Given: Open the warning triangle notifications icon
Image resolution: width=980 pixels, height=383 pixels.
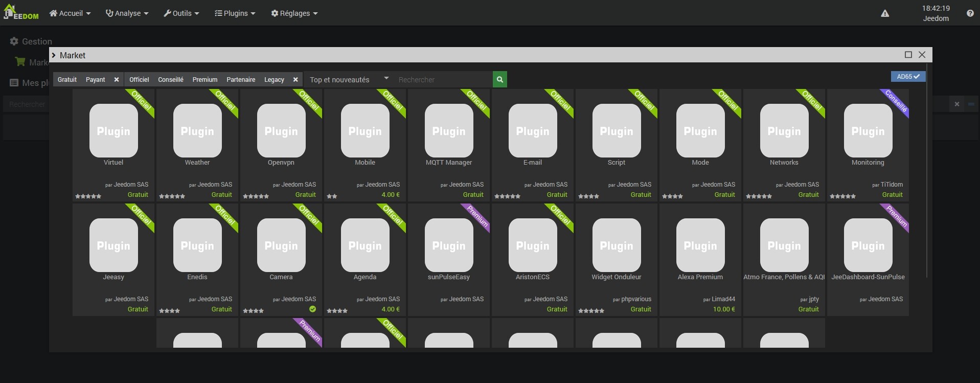Looking at the screenshot, I should (x=885, y=14).
